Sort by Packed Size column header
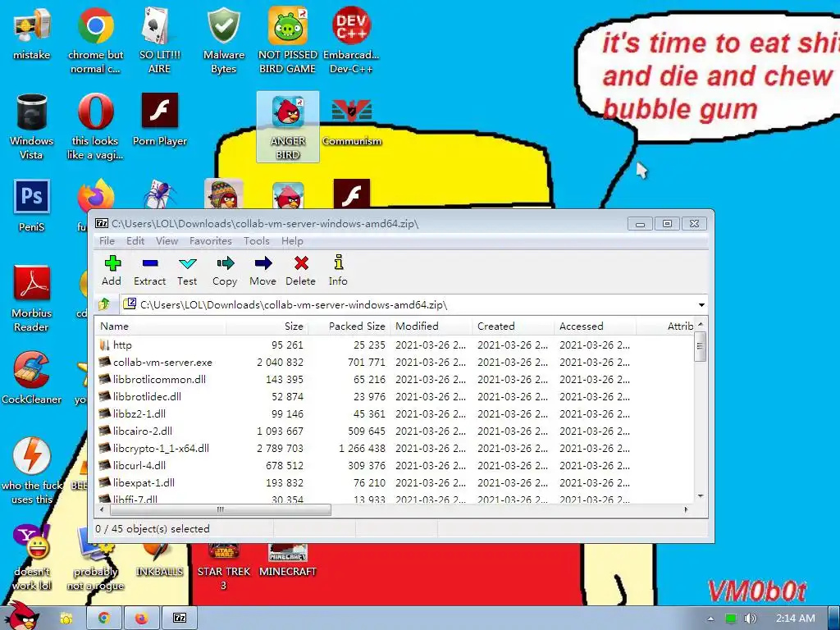The height and width of the screenshot is (630, 840). pos(349,326)
